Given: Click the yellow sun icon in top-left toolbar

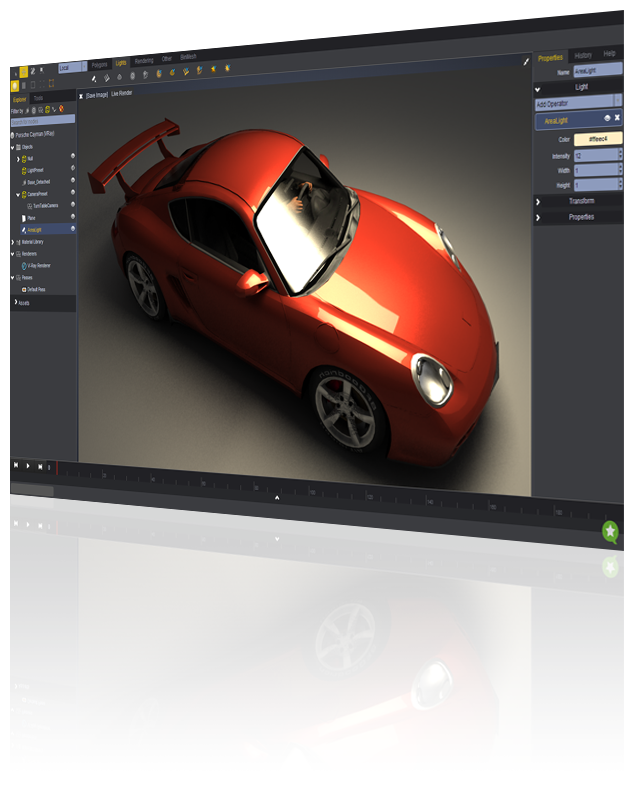Looking at the screenshot, I should [15, 86].
